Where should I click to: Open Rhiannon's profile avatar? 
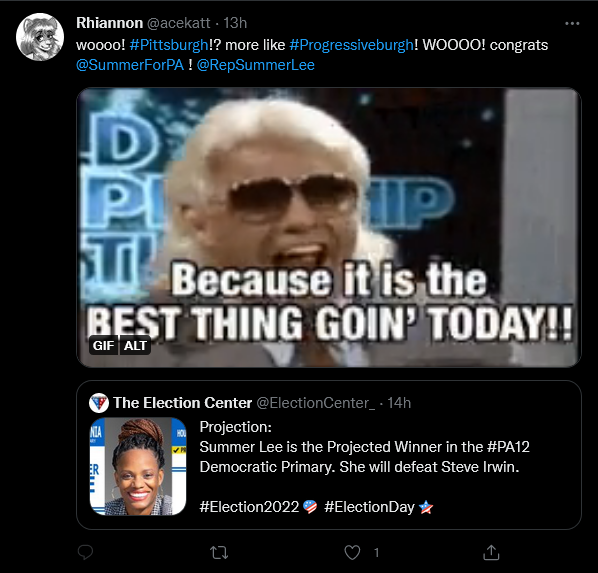point(40,37)
